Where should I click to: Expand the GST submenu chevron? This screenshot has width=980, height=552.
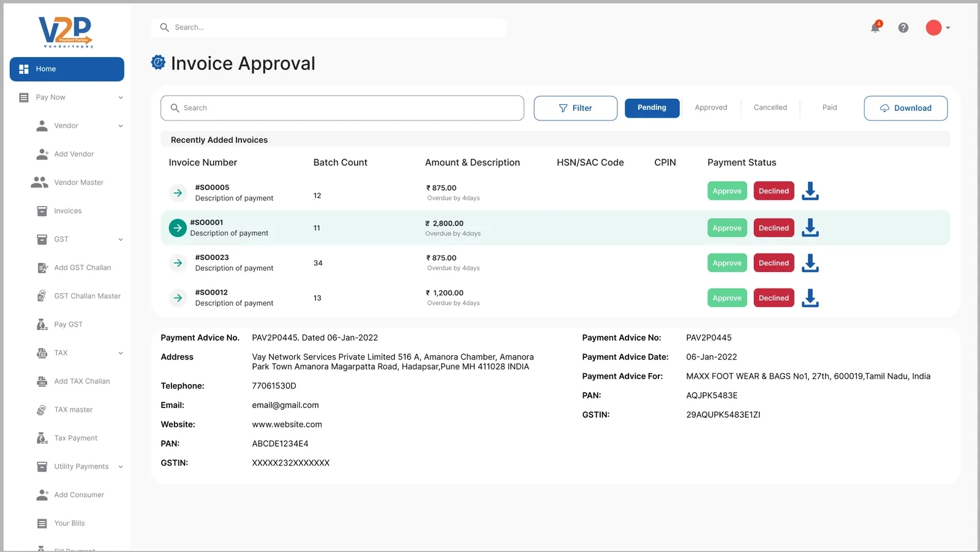pos(121,240)
